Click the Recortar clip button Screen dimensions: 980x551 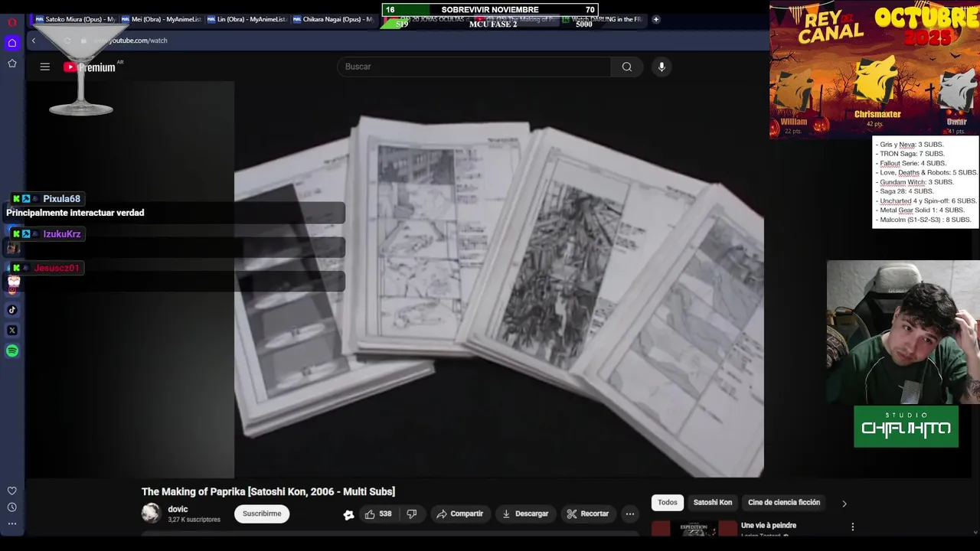588,514
